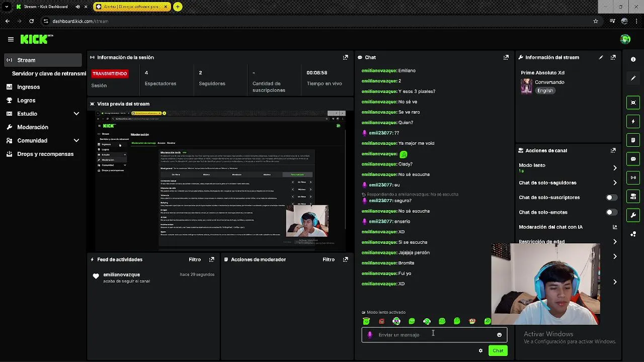Click the emilianovazque follow activity entry
644x362 pixels.
pos(153,278)
